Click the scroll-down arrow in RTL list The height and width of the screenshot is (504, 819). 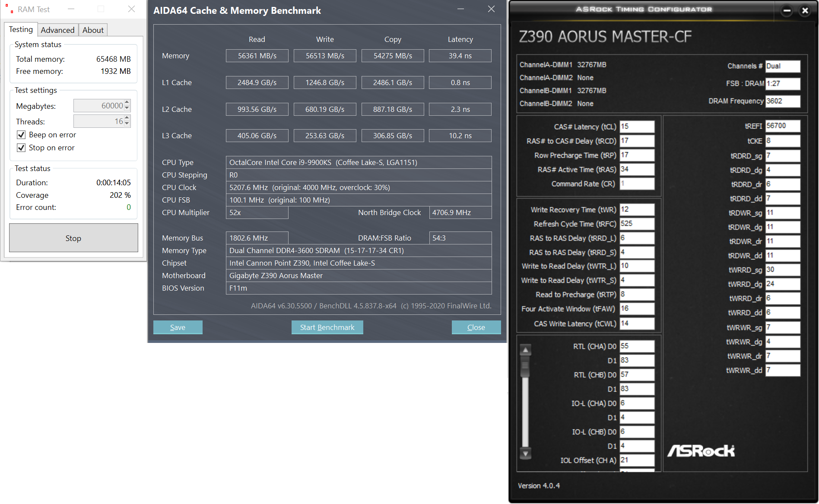[x=526, y=453]
